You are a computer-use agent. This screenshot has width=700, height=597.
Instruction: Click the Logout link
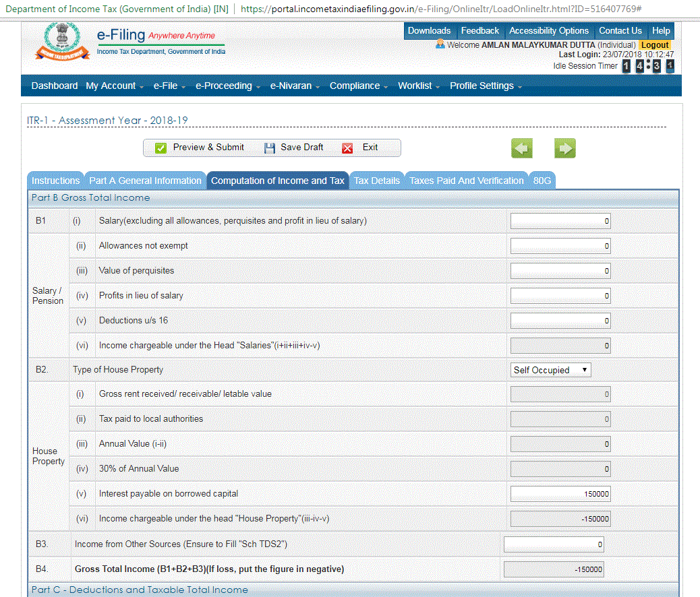click(x=654, y=44)
